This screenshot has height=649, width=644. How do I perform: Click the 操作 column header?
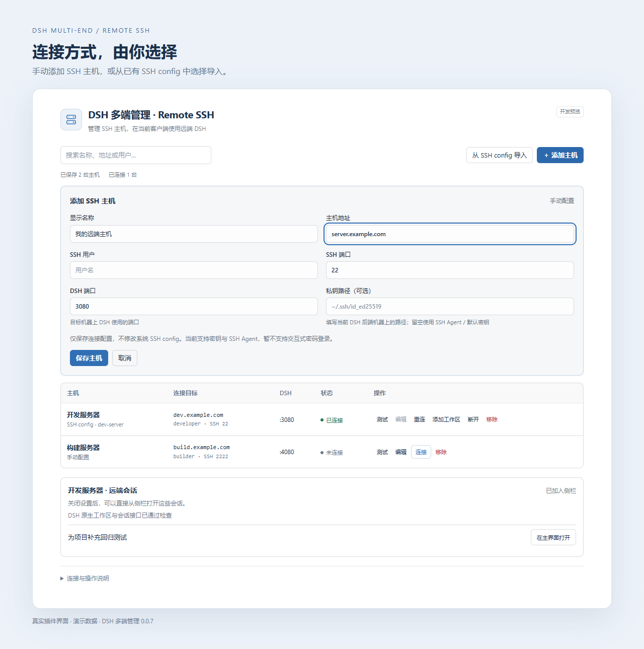point(380,393)
